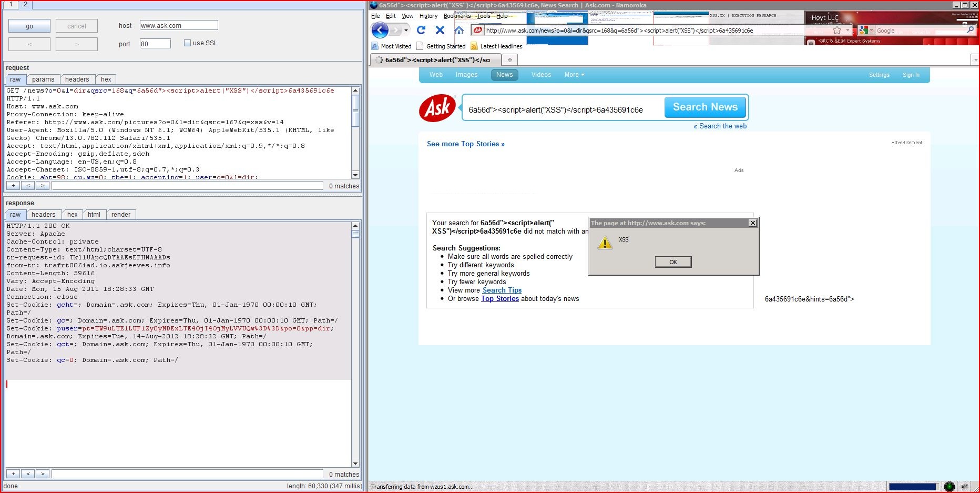The image size is (980, 493).
Task: Click the host input field showing www.ask.com
Action: tap(179, 25)
